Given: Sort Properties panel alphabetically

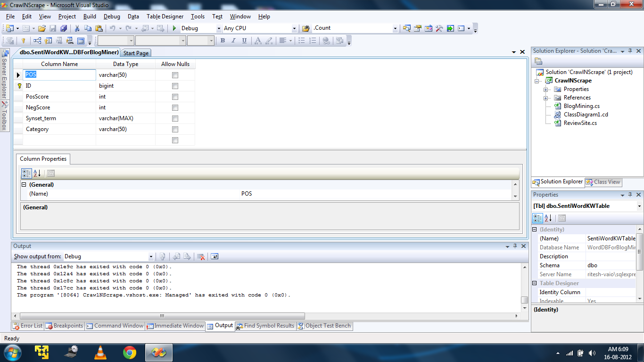Looking at the screenshot, I should coord(548,218).
